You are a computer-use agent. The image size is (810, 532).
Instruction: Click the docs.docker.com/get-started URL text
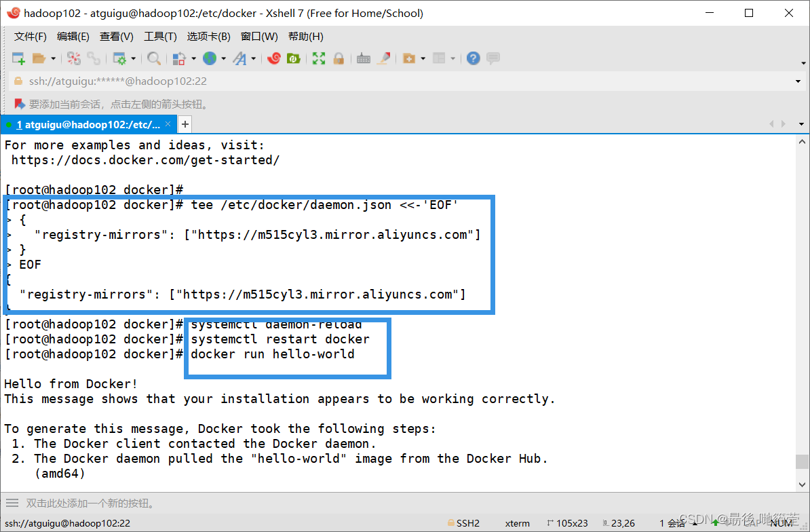coord(145,160)
